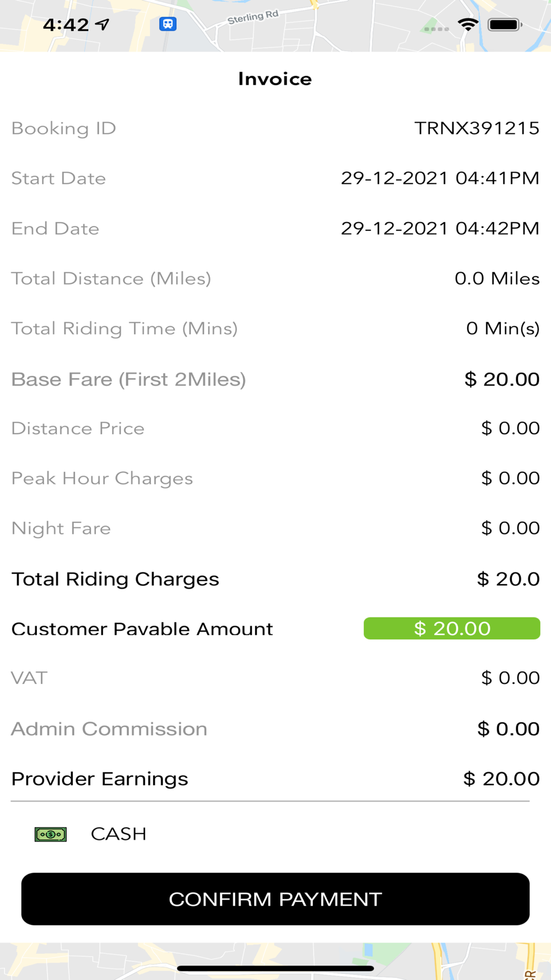Tap the battery indicator icon
551x980 pixels.
(x=504, y=25)
